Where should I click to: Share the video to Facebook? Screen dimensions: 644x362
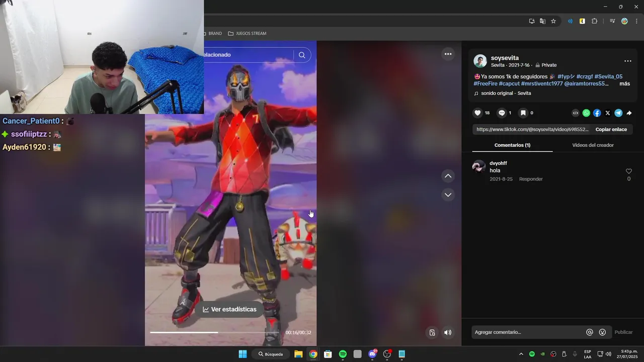(x=597, y=113)
